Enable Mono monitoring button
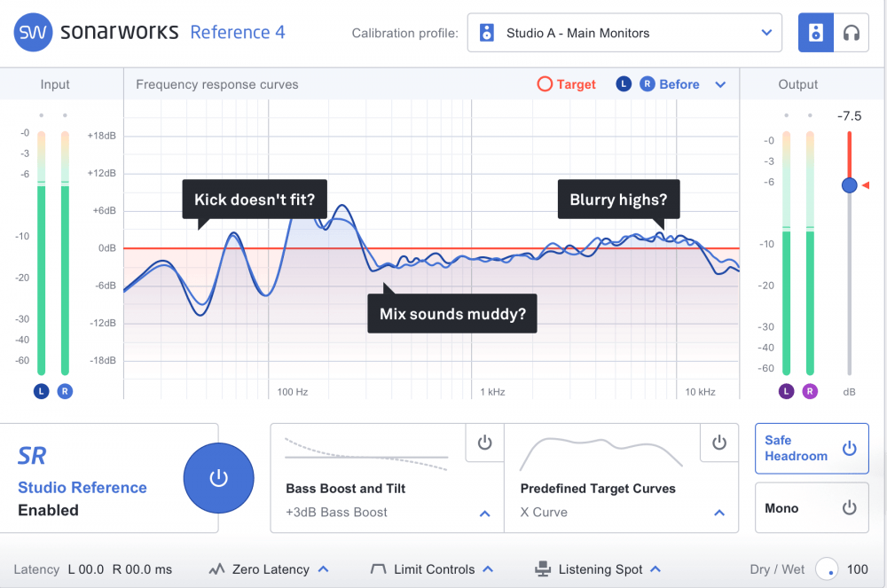 click(849, 508)
